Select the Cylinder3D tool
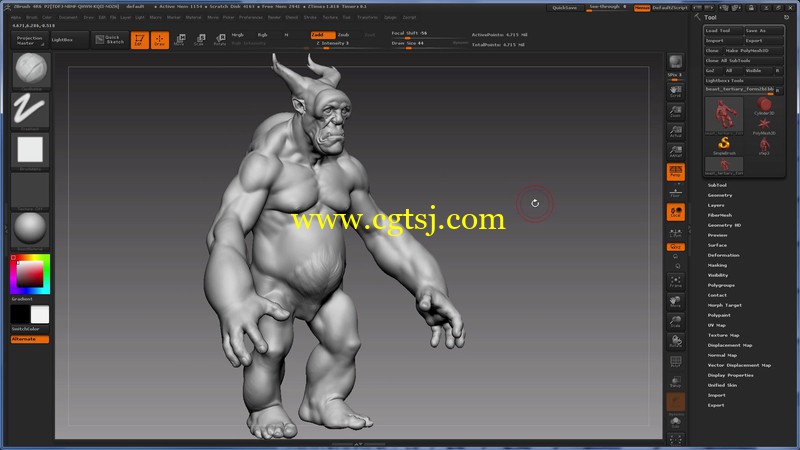The height and width of the screenshot is (450, 800). click(764, 106)
